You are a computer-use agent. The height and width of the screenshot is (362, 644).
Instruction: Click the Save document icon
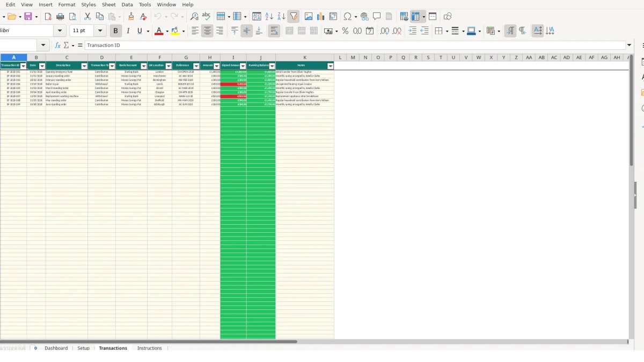28,17
